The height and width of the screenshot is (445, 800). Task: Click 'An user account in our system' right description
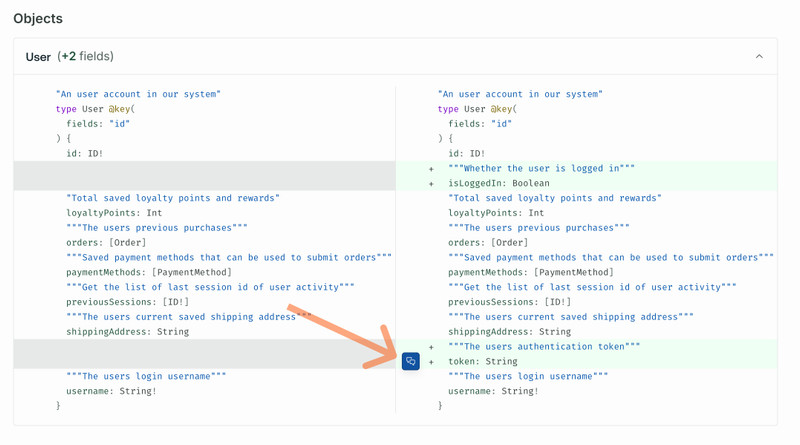pos(520,94)
